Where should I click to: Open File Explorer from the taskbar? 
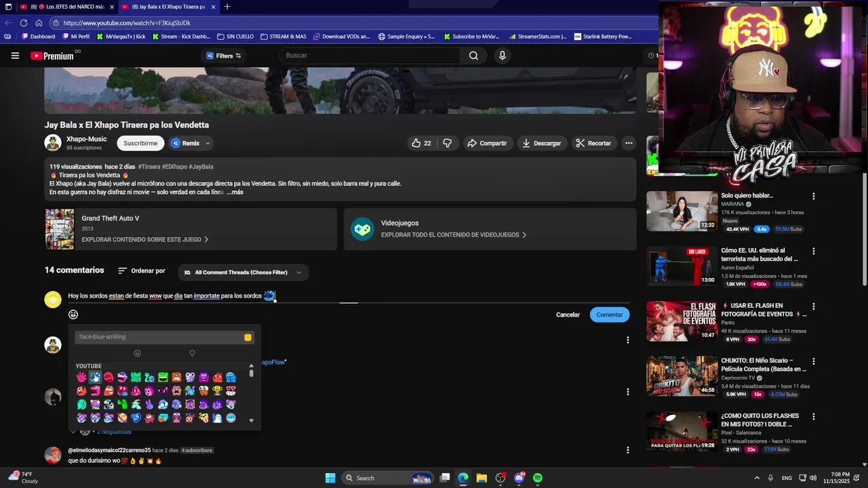(x=481, y=478)
